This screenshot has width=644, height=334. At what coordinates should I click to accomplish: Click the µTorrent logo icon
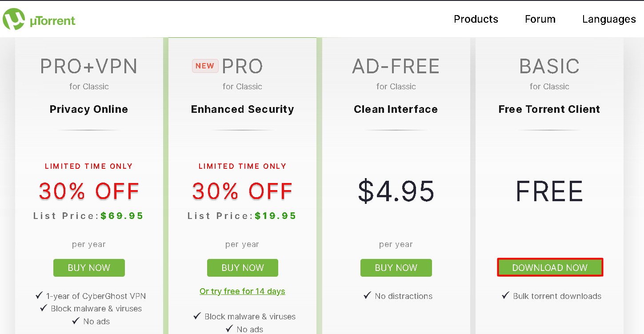click(13, 20)
